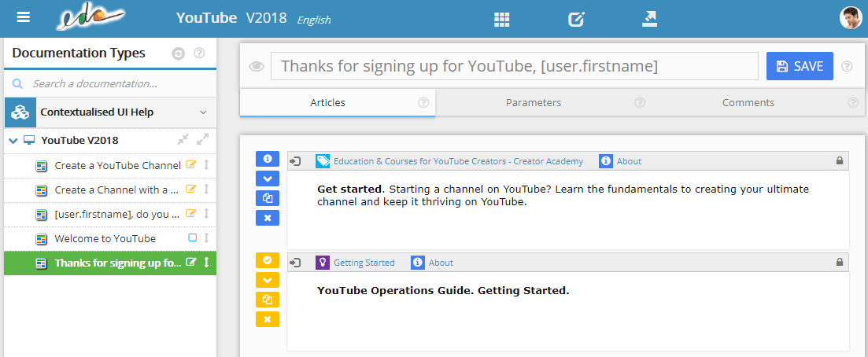Edit '[user.firstname], do you ...' entry

pyautogui.click(x=191, y=213)
